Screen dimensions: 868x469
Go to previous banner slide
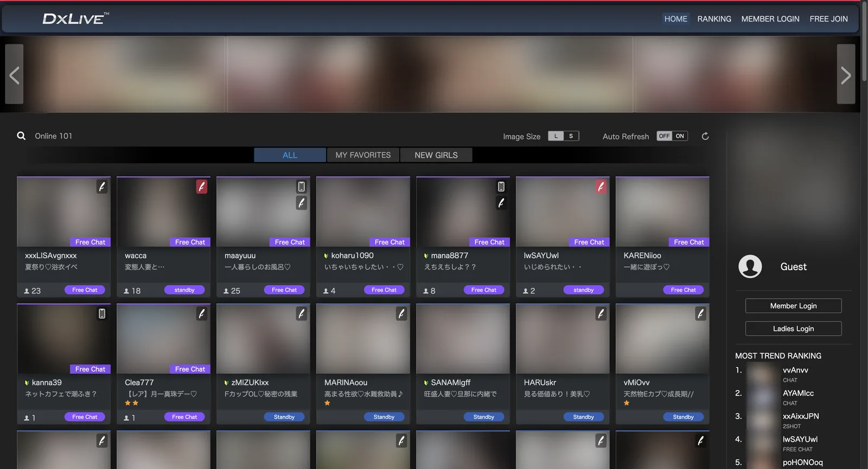(x=14, y=74)
